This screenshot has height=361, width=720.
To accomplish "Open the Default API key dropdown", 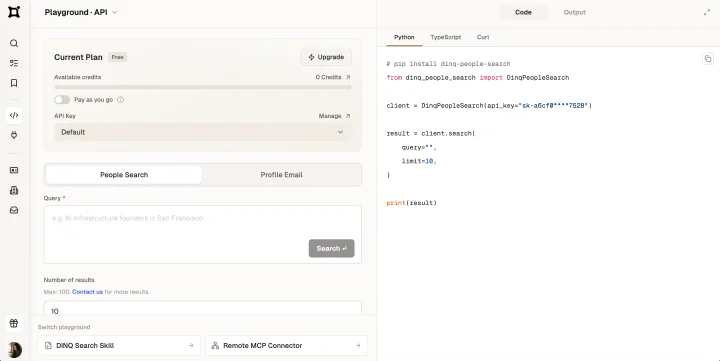I will pos(202,132).
